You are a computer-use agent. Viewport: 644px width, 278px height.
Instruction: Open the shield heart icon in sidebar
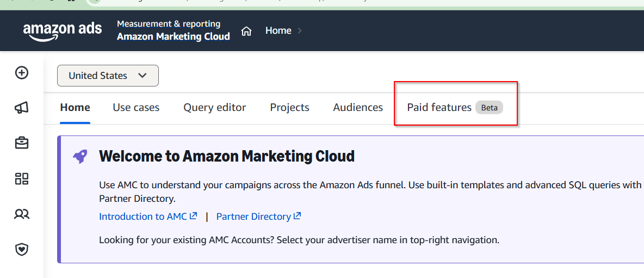tap(21, 249)
